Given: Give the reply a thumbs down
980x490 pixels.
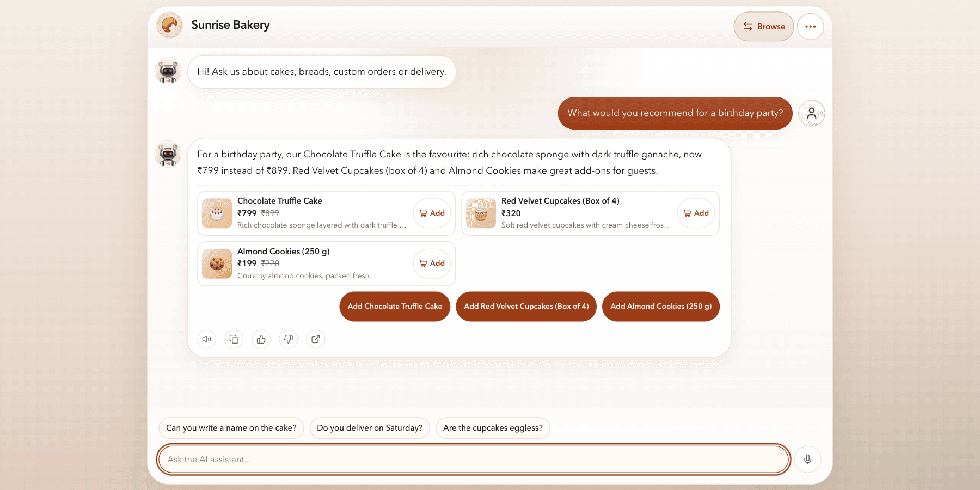Looking at the screenshot, I should 289,339.
